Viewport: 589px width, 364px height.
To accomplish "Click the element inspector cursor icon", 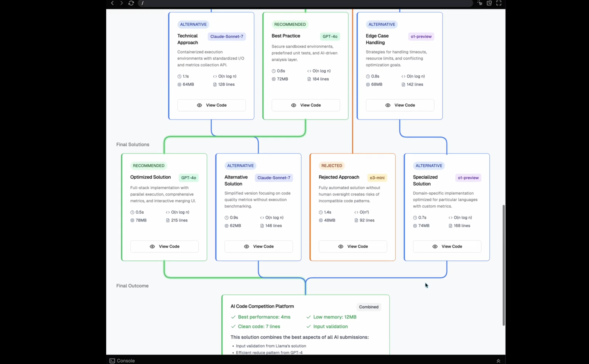I will click(480, 3).
